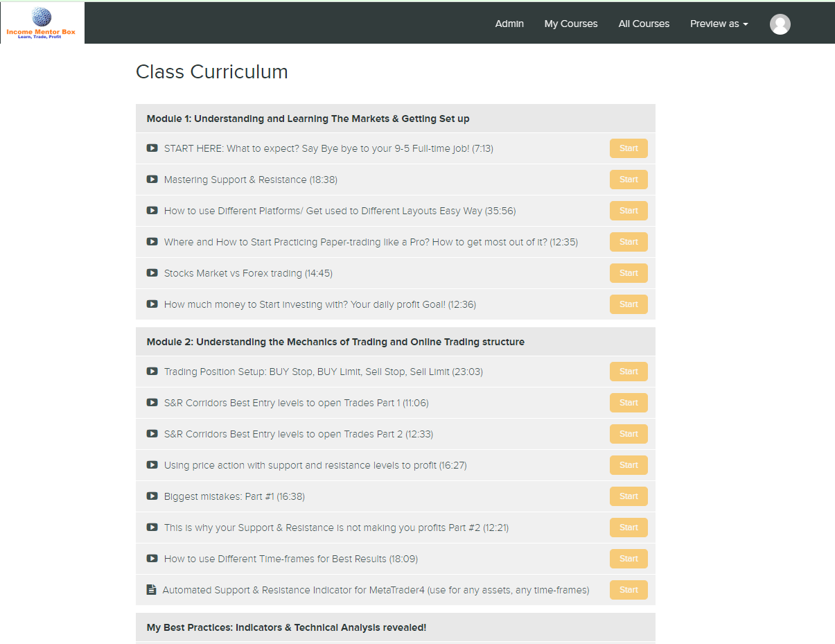Open lecture title 'START HERE: What to expect?'
The image size is (835, 644).
tap(328, 148)
